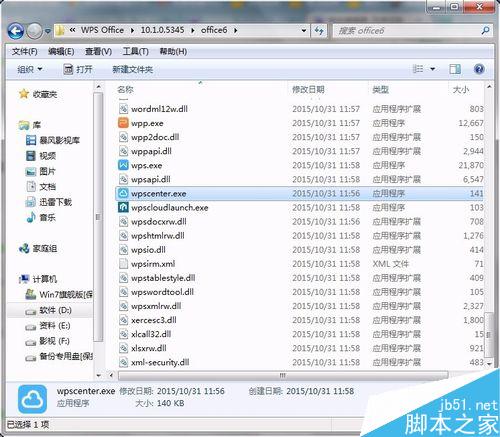Select the wpsapi.dll file name
The image size is (500, 437).
point(151,179)
